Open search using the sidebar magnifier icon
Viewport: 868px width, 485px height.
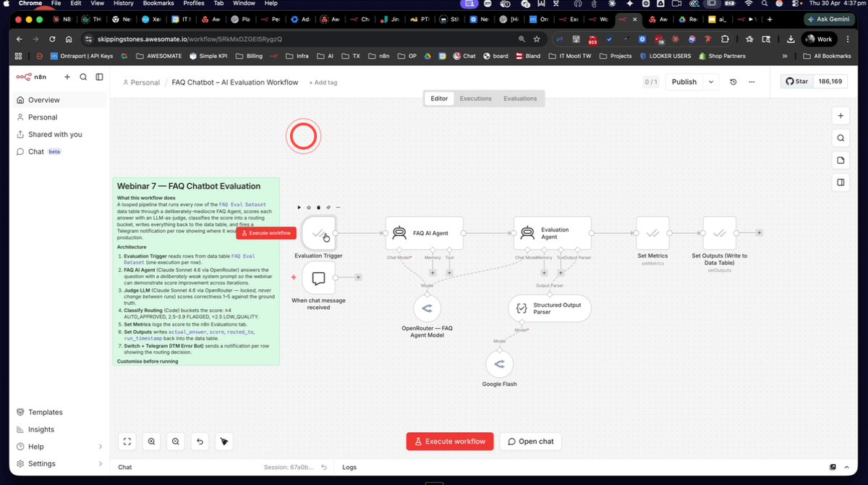[83, 77]
